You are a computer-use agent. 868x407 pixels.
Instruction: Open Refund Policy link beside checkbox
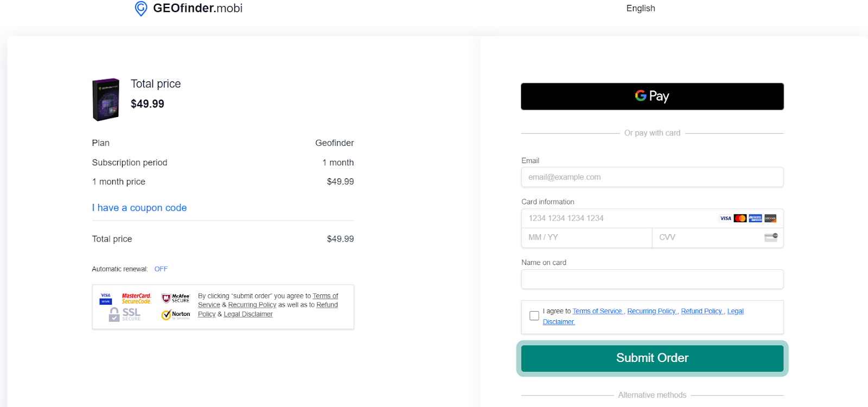coord(702,311)
